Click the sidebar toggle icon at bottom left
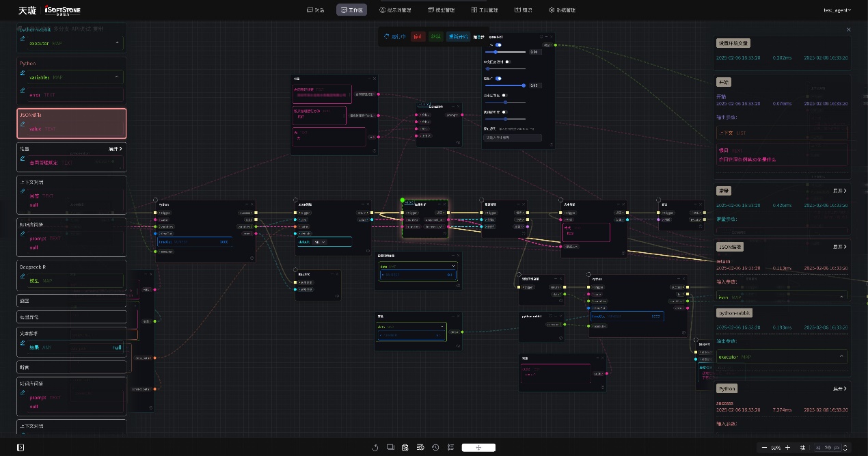The height and width of the screenshot is (456, 868). (21, 448)
